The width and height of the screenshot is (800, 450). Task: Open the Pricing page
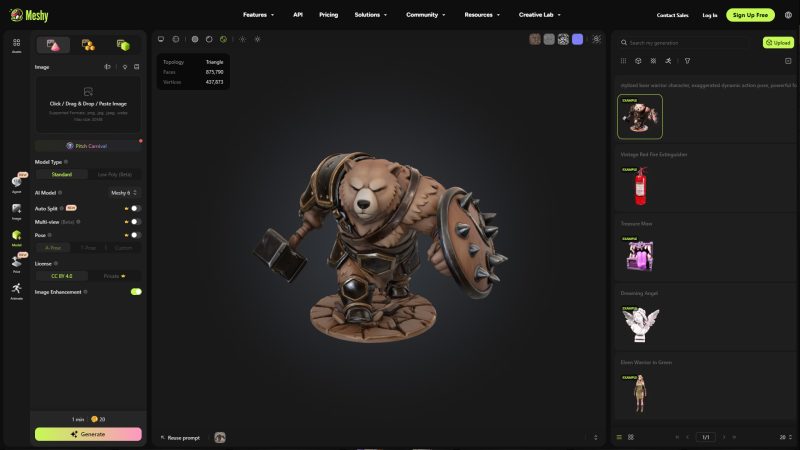329,15
